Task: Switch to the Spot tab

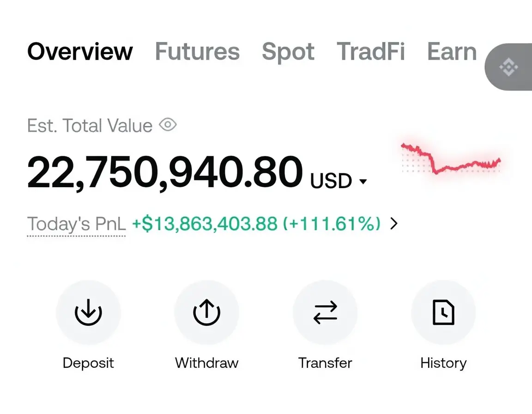Action: (x=288, y=52)
